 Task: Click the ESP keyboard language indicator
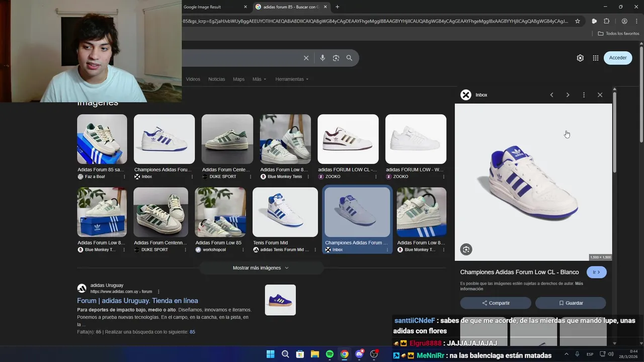pyautogui.click(x=590, y=354)
